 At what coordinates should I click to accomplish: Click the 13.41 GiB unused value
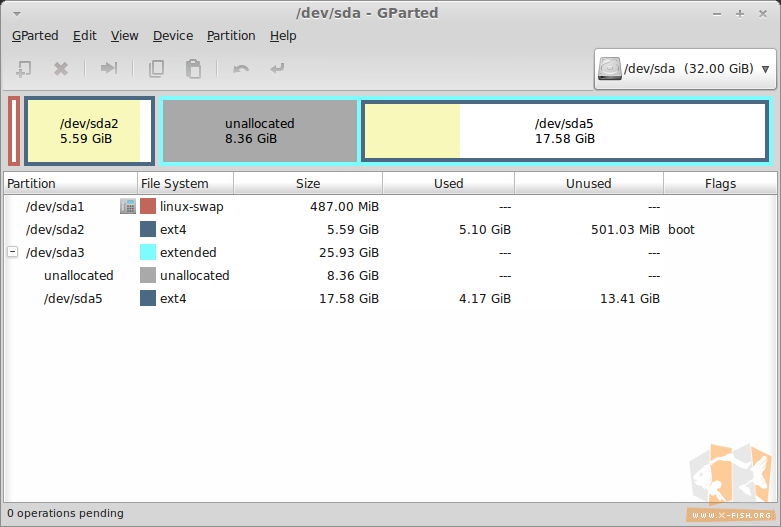pyautogui.click(x=630, y=298)
